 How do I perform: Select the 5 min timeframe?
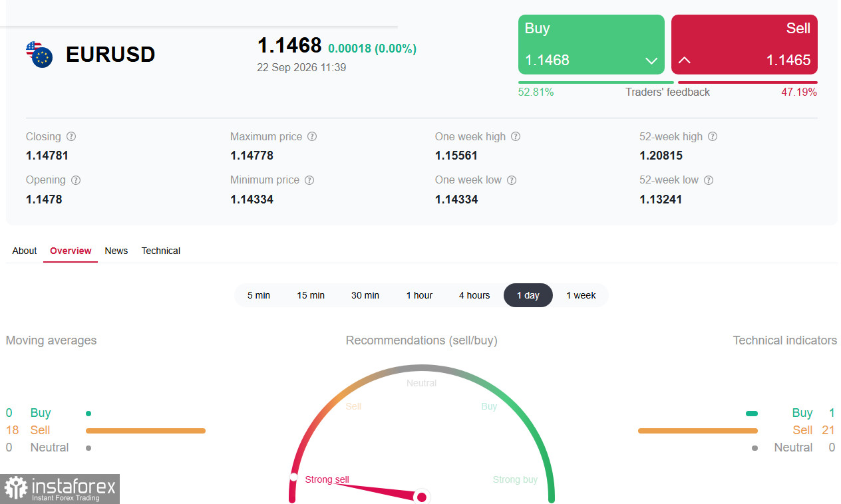259,295
